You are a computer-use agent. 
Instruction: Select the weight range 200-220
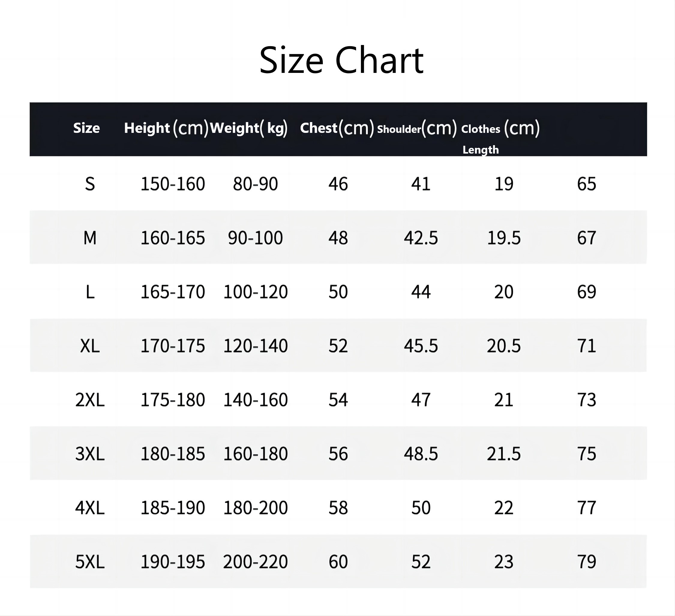256,561
